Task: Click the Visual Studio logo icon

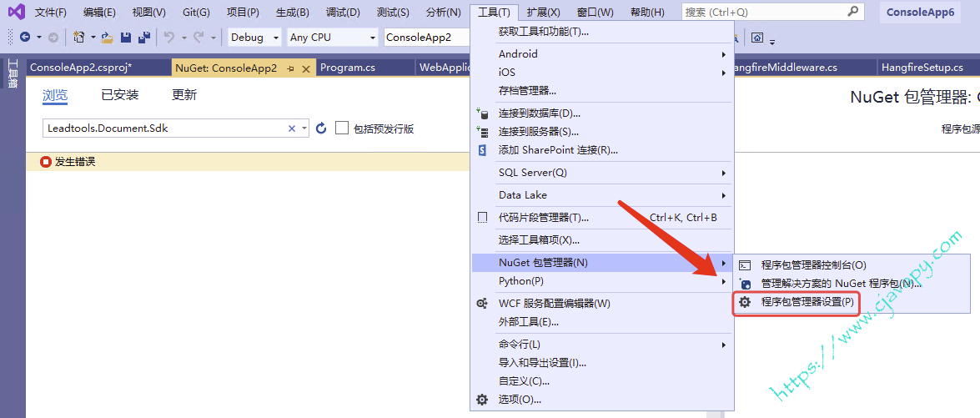Action: [15, 12]
